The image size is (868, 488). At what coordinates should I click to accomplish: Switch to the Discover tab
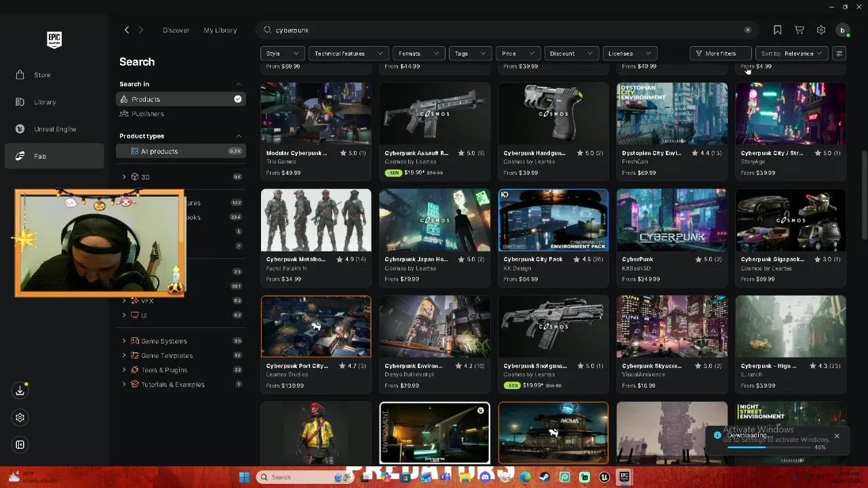[176, 30]
